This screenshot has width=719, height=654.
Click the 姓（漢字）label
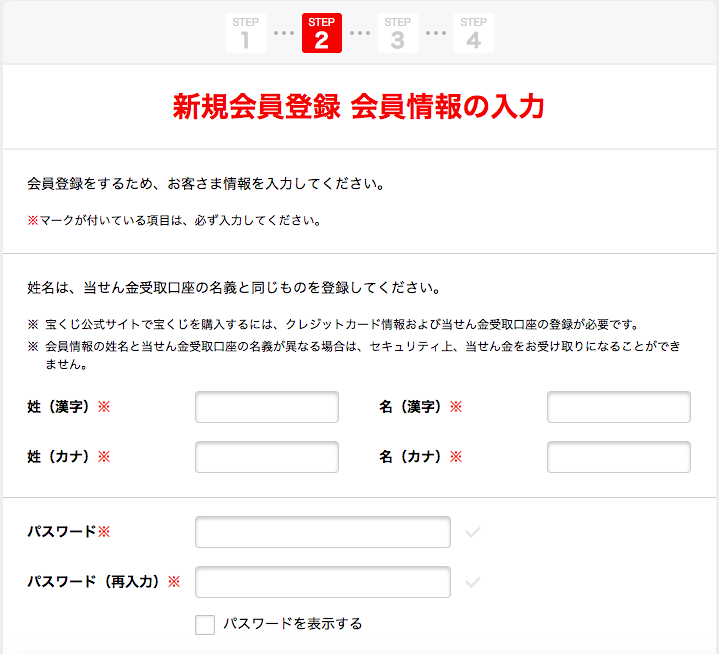[x=69, y=407]
